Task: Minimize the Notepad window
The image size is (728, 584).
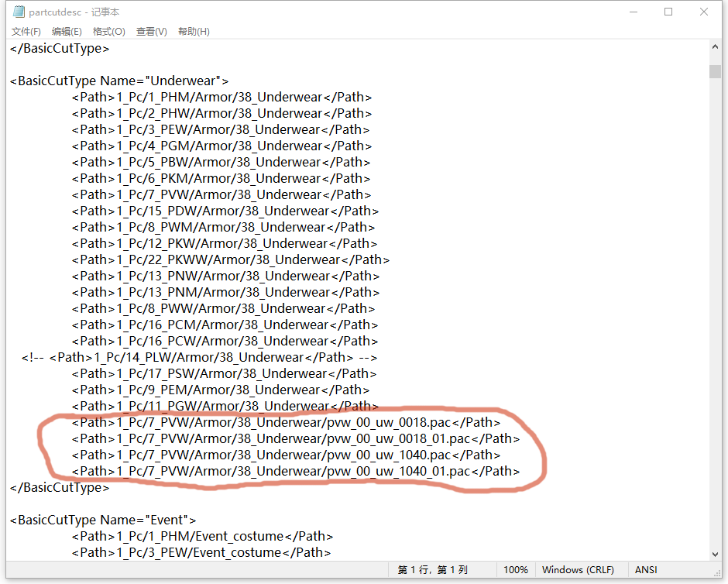Action: pyautogui.click(x=632, y=12)
